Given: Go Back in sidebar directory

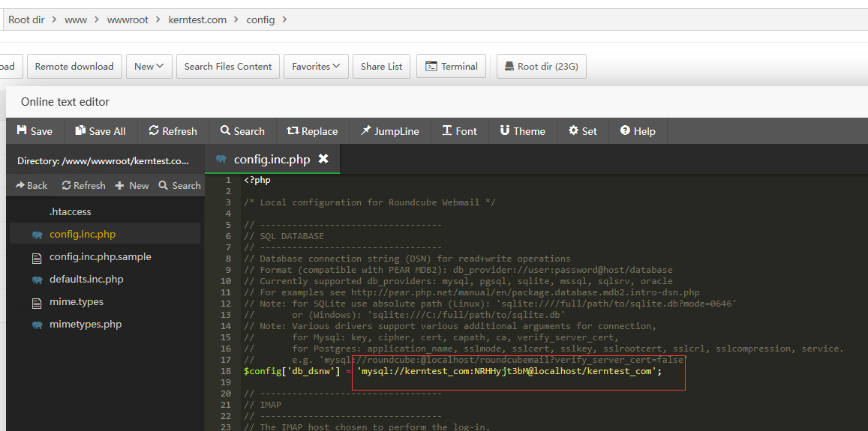Looking at the screenshot, I should pos(32,185).
